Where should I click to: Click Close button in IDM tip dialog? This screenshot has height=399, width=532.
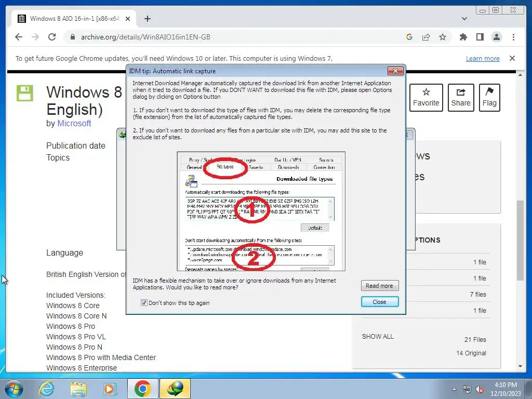379,302
